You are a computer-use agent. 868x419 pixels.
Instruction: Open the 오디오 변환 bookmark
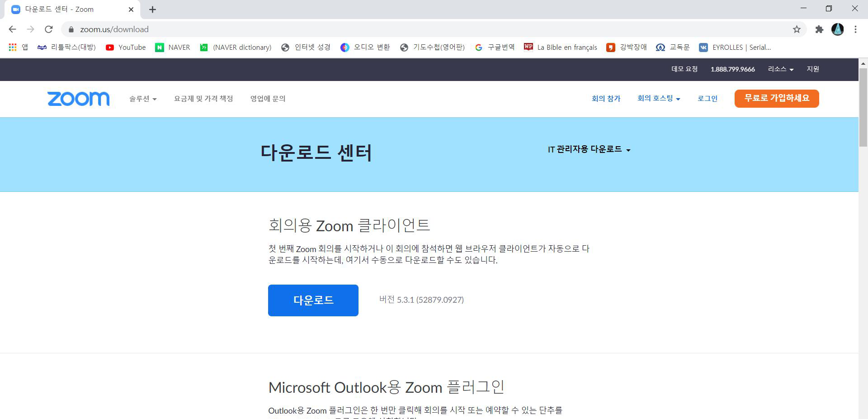(x=365, y=47)
